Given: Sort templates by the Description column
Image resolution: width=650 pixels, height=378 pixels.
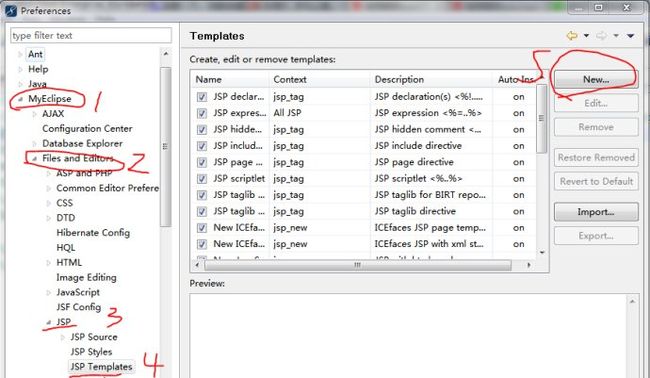Looking at the screenshot, I should point(431,79).
